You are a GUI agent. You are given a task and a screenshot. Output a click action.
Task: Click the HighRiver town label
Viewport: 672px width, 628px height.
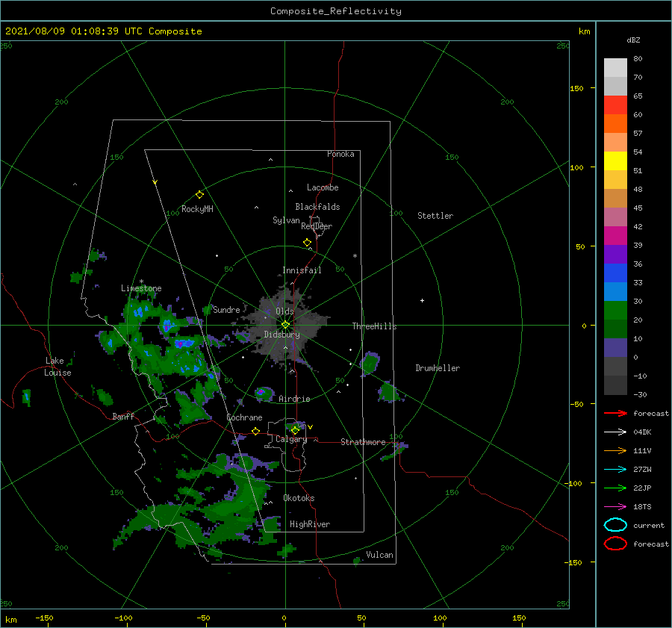(x=310, y=524)
